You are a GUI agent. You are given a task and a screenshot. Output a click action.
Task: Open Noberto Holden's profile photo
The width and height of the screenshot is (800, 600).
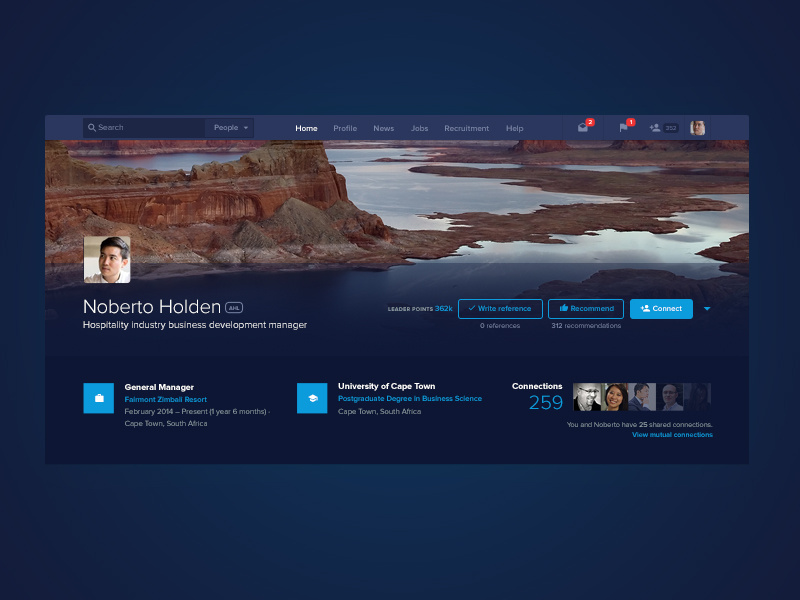[106, 258]
